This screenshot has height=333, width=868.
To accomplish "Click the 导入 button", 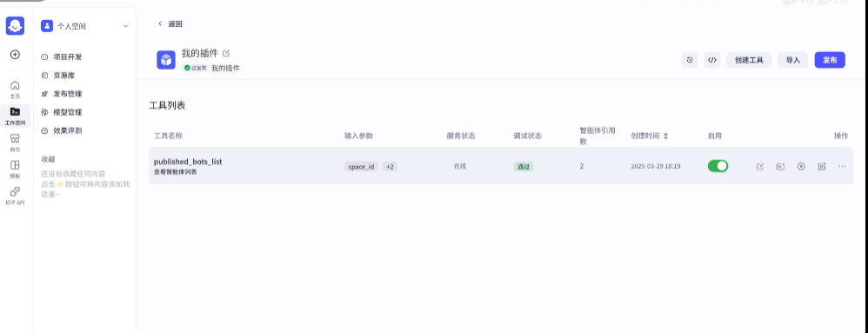I will tap(793, 60).
